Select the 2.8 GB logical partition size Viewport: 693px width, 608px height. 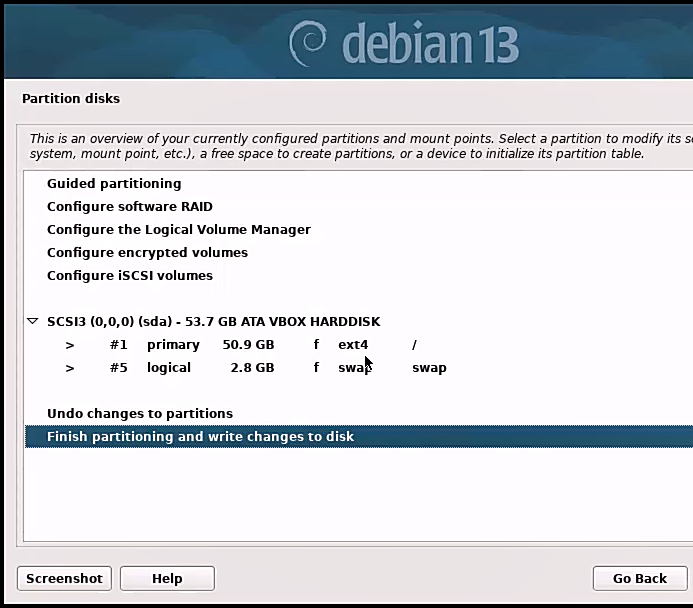click(252, 368)
